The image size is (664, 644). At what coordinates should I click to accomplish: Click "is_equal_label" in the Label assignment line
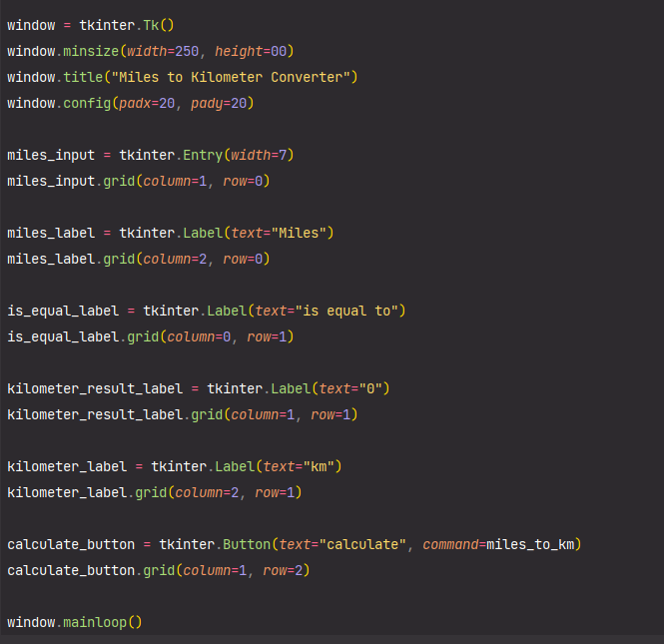[63, 311]
